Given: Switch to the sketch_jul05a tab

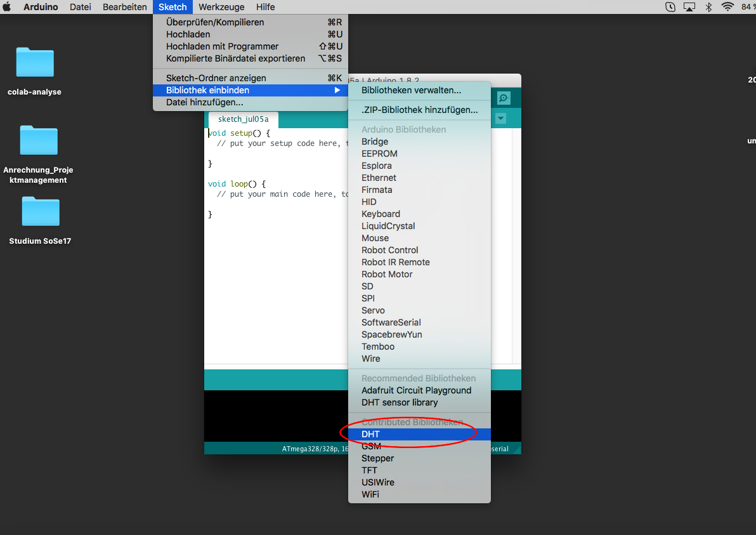Looking at the screenshot, I should tap(243, 119).
